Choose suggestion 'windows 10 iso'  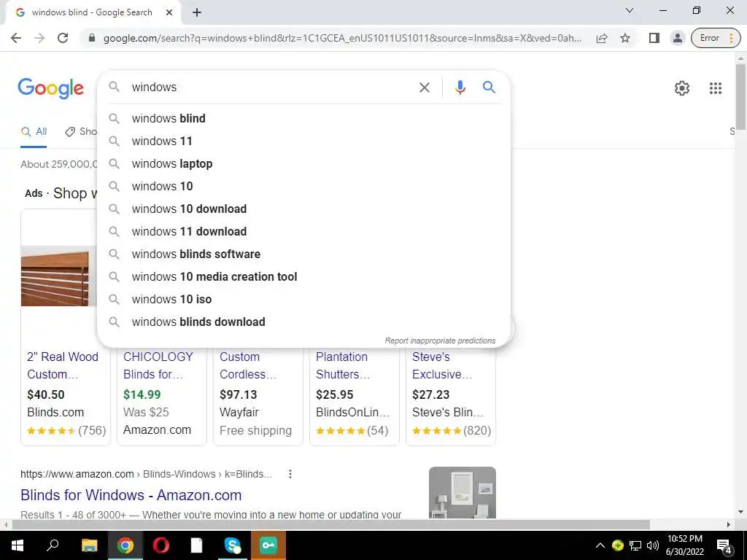pos(303,300)
